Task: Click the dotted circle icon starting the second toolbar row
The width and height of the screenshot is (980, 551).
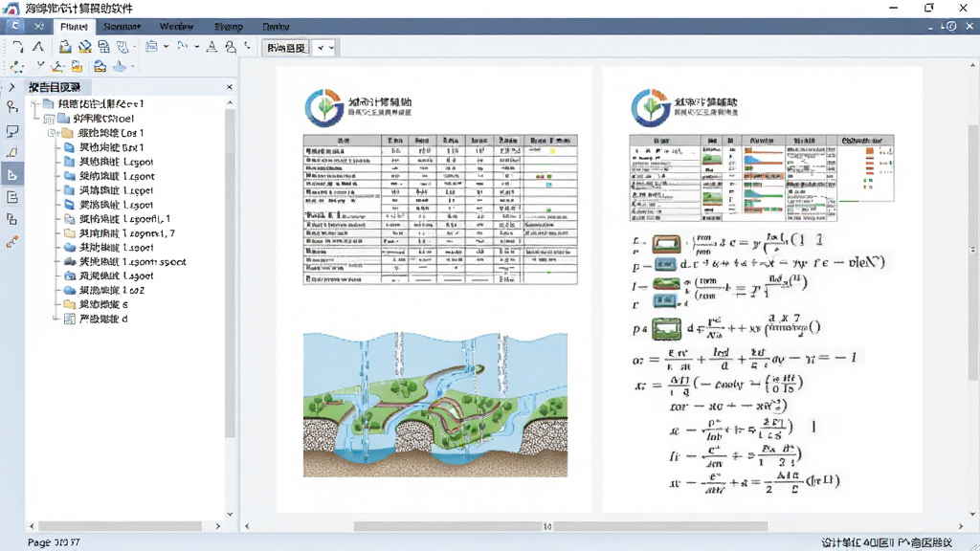Action: coord(17,67)
